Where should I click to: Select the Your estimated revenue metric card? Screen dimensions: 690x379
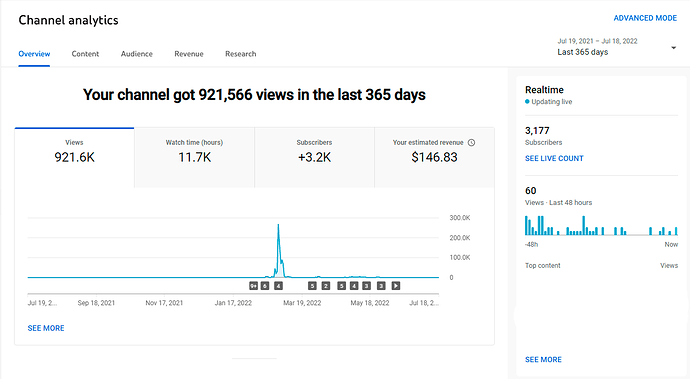(434, 158)
